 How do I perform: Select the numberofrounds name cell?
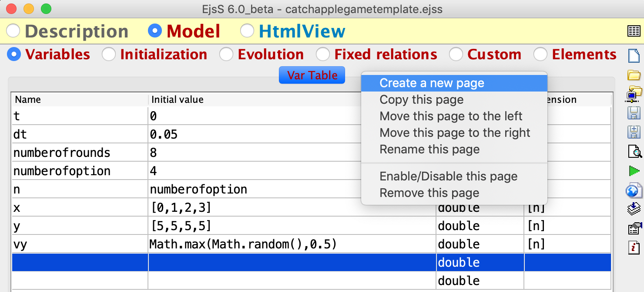tap(80, 153)
